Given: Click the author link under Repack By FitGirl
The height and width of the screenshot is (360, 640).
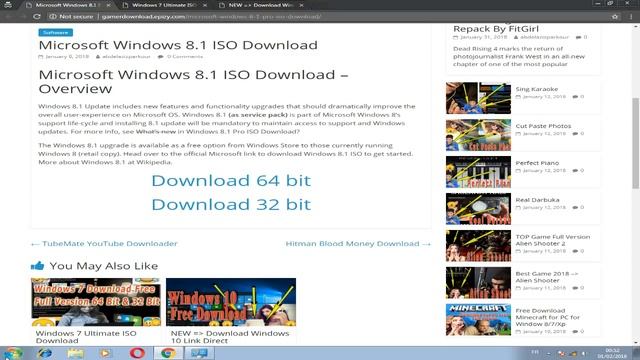Looking at the screenshot, I should (x=544, y=37).
